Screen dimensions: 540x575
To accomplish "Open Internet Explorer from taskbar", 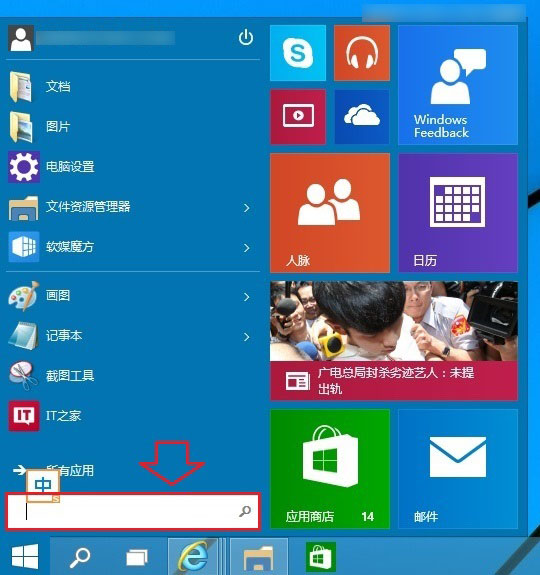I will 193,557.
